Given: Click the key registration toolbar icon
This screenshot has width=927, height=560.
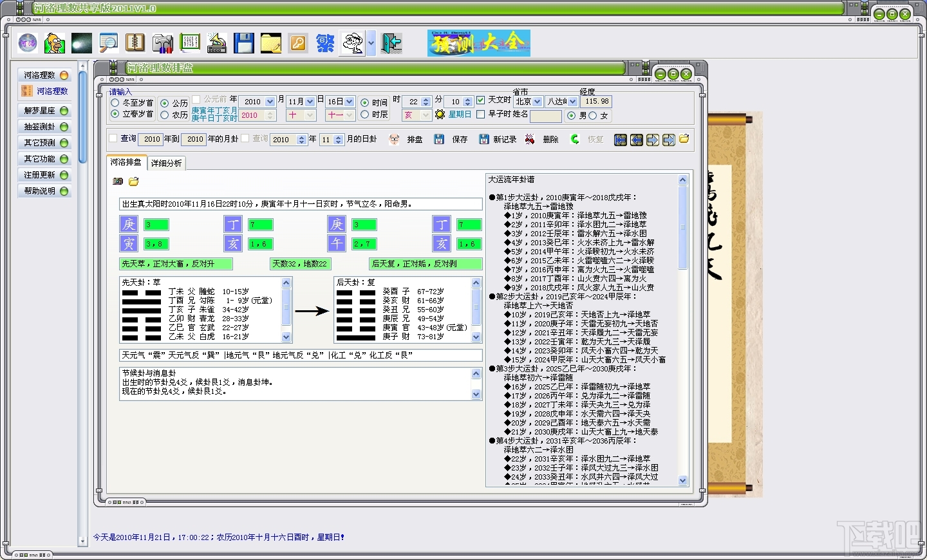Looking at the screenshot, I should 298,43.
